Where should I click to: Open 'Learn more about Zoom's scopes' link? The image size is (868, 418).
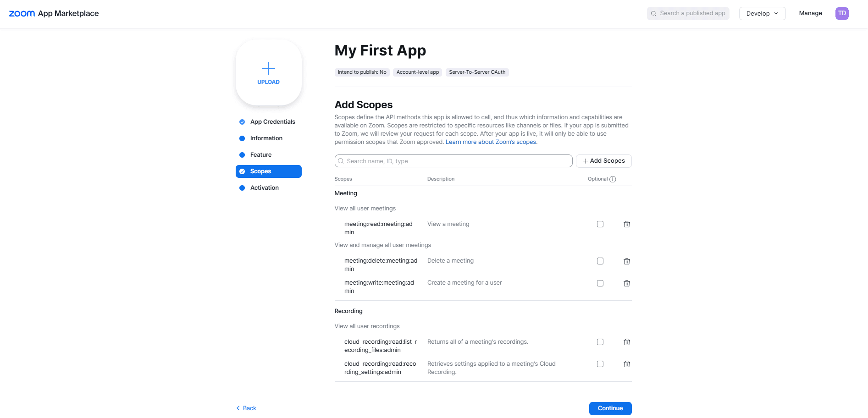pos(491,142)
